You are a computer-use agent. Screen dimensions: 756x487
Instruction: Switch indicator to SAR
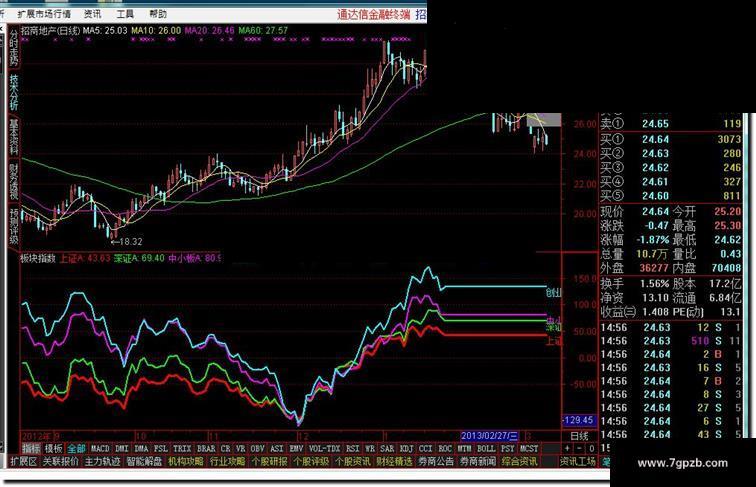pos(387,448)
